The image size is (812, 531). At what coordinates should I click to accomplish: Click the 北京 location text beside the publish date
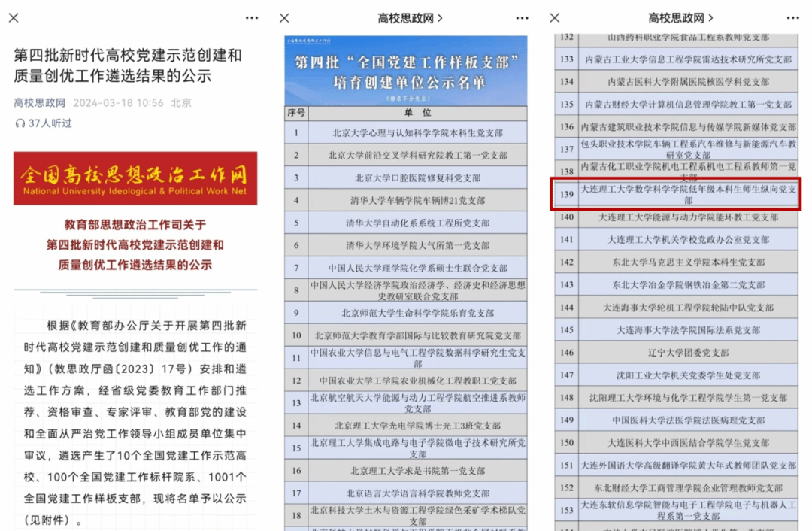click(x=181, y=103)
